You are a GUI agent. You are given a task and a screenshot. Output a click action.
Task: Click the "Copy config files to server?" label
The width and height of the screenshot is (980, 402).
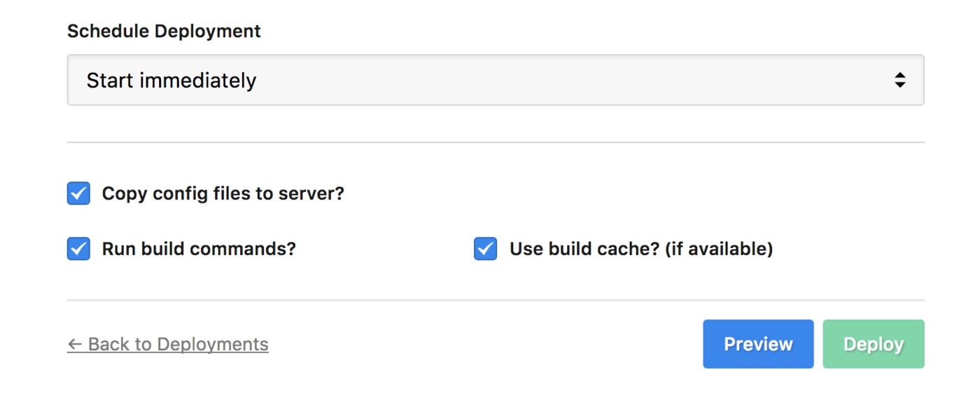click(223, 193)
